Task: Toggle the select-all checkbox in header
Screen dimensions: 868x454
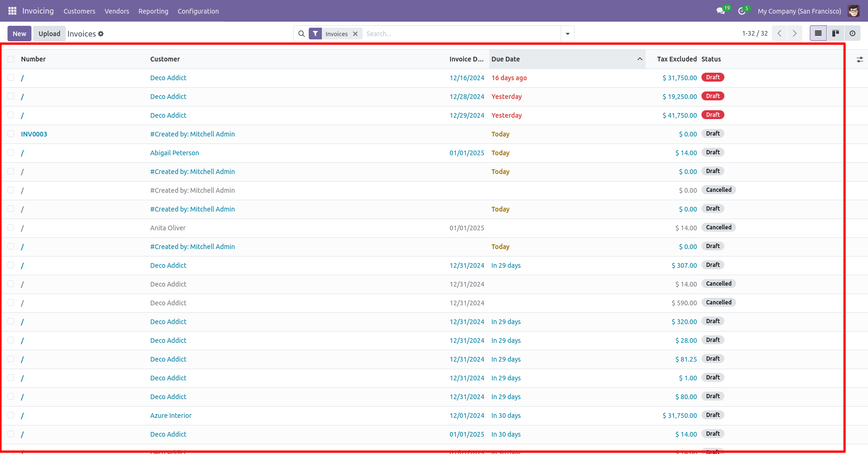Action: [x=11, y=59]
